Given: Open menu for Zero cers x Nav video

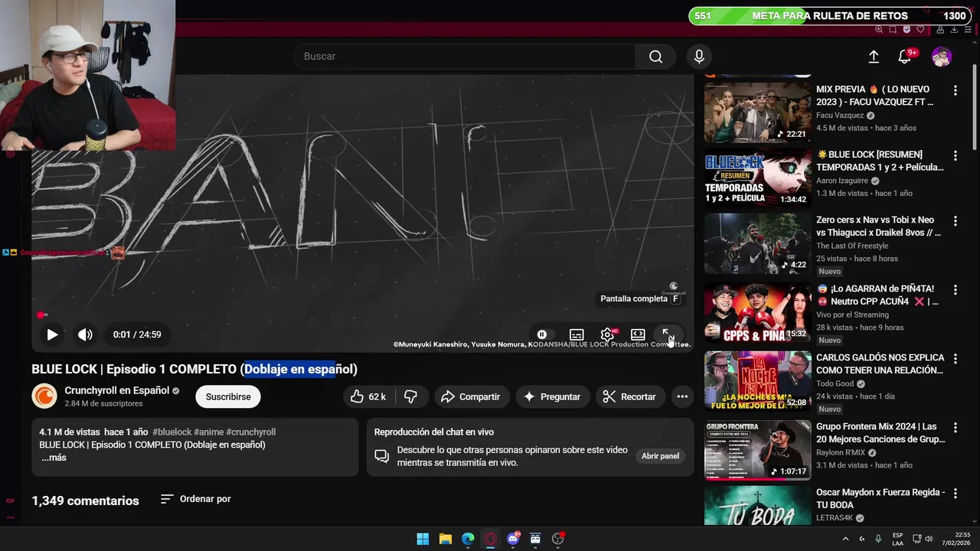Looking at the screenshot, I should point(955,221).
